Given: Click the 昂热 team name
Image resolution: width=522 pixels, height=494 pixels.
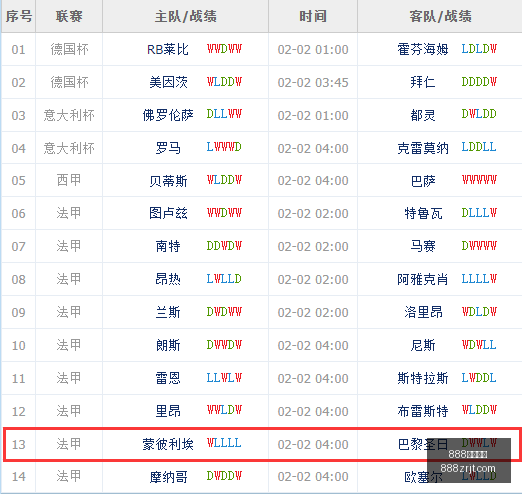Looking at the screenshot, I should (x=168, y=279).
